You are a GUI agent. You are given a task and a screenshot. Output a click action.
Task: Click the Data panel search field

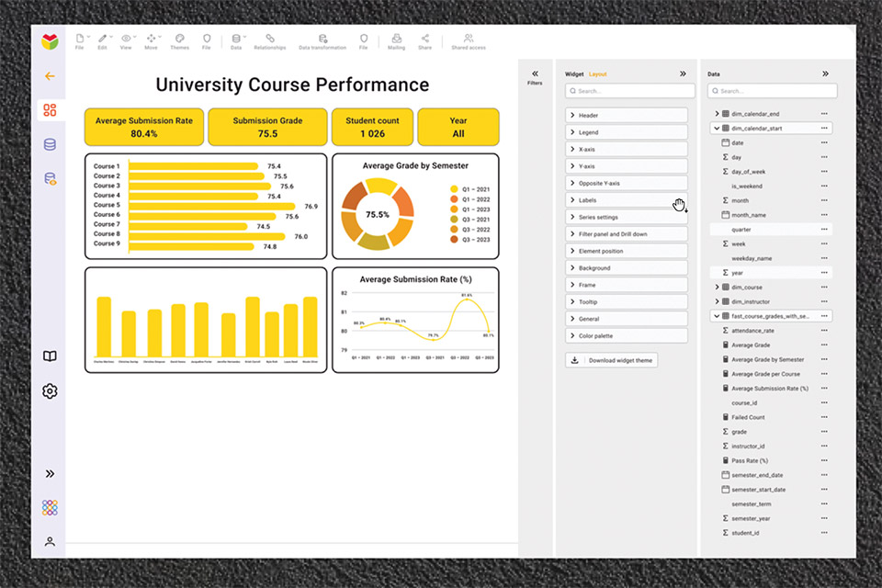click(x=773, y=91)
